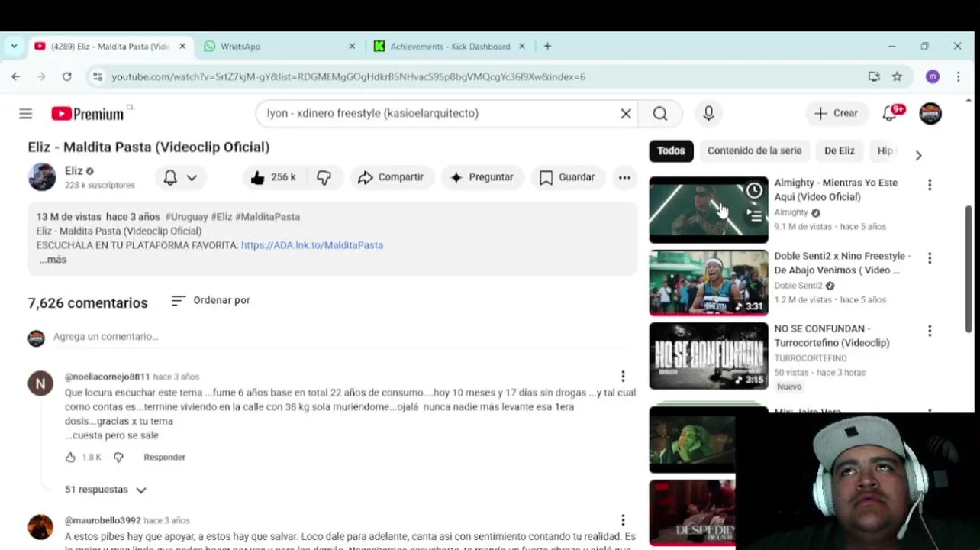Select the Todos filter chip
Screen dimensions: 980x550
coord(671,151)
